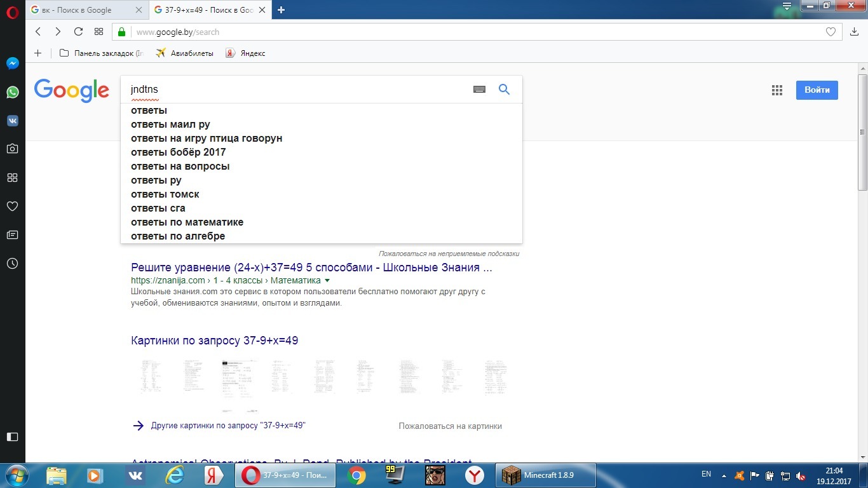Open bookmarks via the sidebar heart icon

coord(12,206)
